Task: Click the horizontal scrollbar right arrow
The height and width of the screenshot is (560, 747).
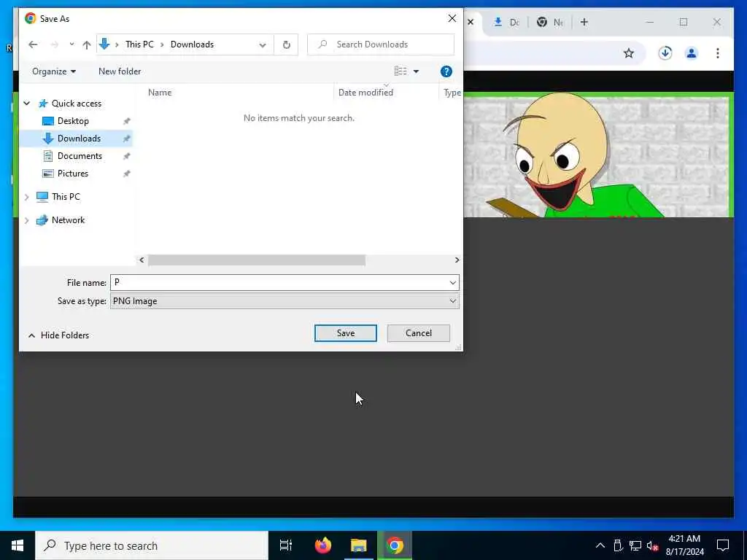Action: pyautogui.click(x=457, y=260)
